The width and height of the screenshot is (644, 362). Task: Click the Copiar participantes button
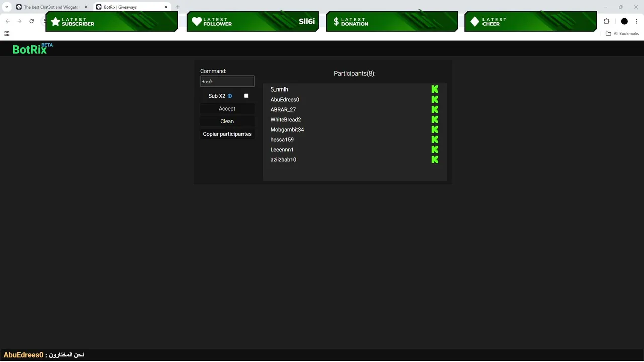[227, 134]
